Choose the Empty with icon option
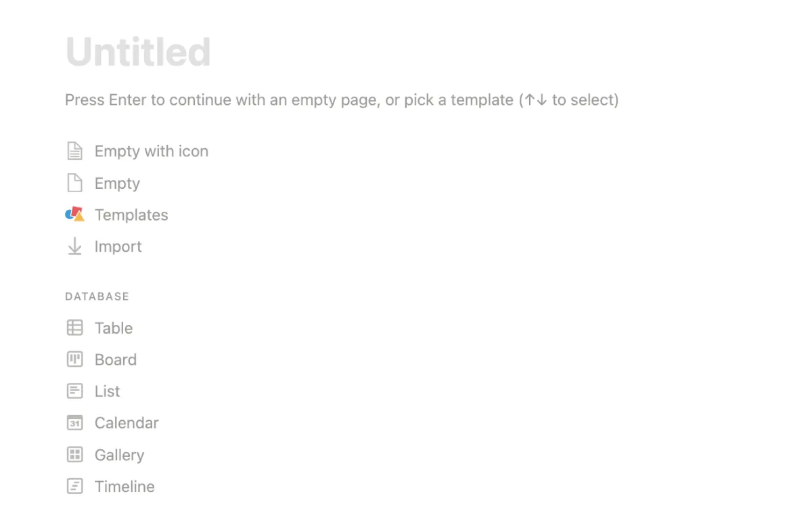This screenshot has width=812, height=515. 152,151
